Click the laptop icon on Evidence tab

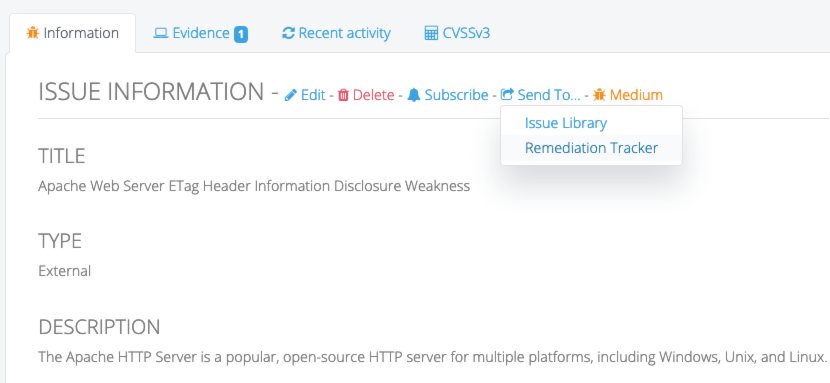[160, 33]
